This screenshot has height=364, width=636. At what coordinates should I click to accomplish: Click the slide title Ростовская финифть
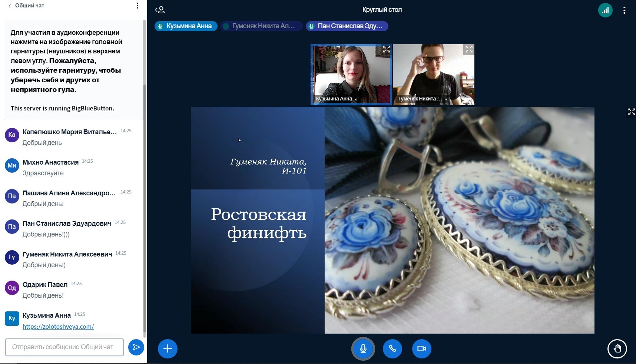259,224
